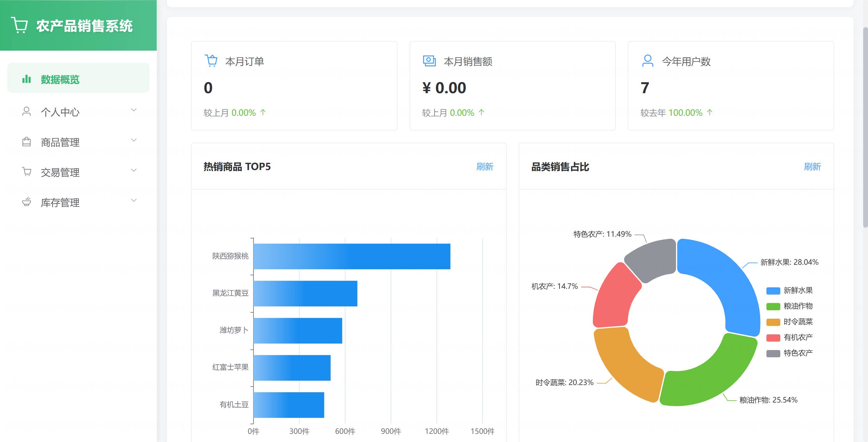This screenshot has width=868, height=442.
Task: Click the 商品管理 bag icon
Action: pyautogui.click(x=26, y=142)
